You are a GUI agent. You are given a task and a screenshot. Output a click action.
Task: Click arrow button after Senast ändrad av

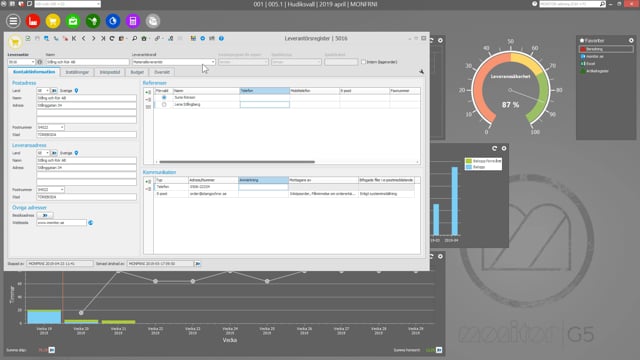(x=198, y=264)
